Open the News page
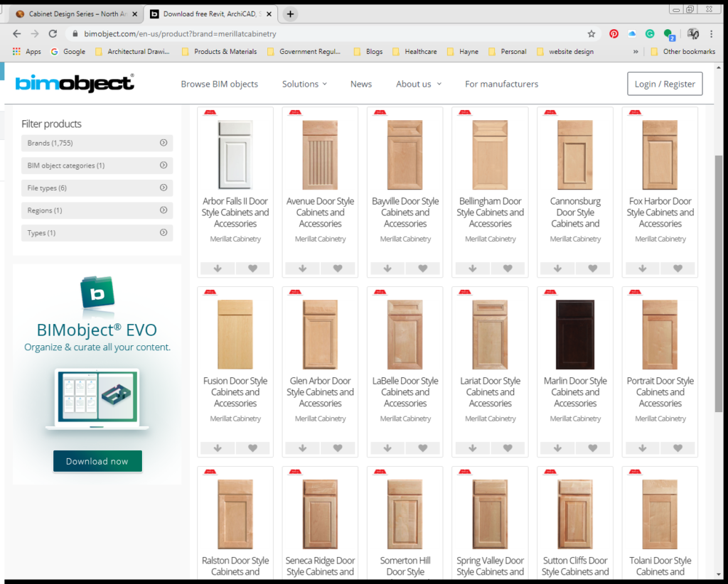728x584 pixels. [x=360, y=84]
